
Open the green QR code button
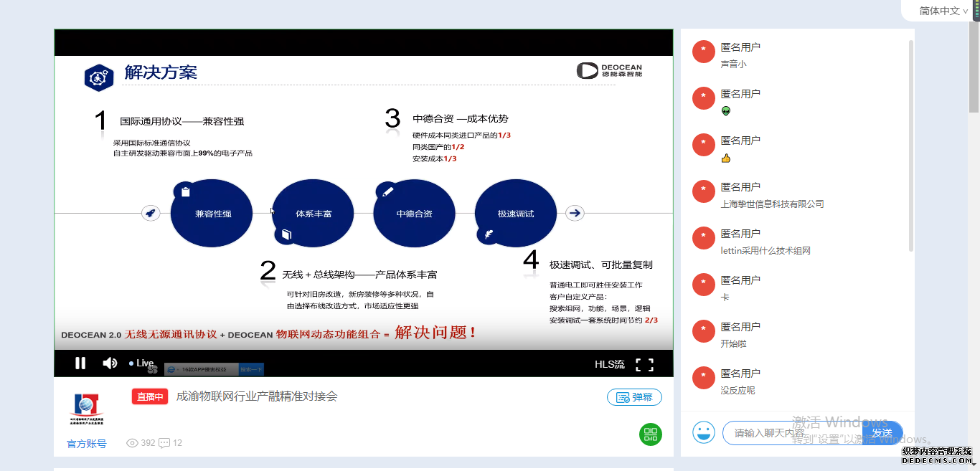coord(651,434)
